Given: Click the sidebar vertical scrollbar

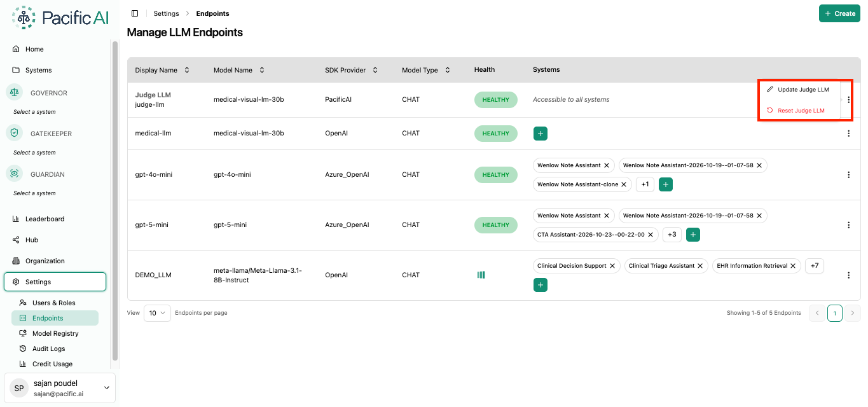Looking at the screenshot, I should click(x=115, y=200).
